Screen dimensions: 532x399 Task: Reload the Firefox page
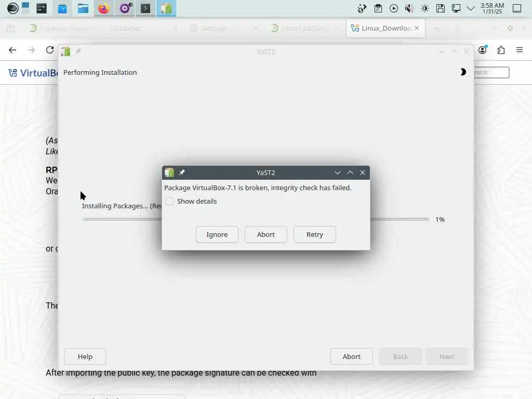pos(50,50)
